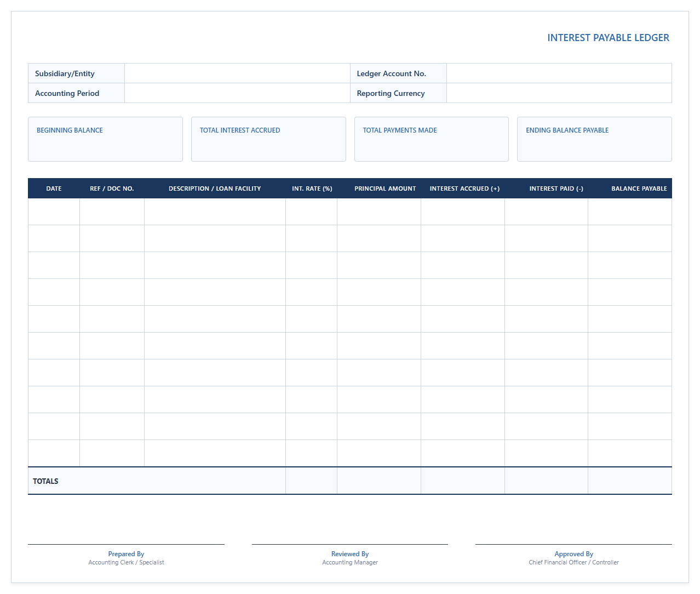Click the REF / DOC NO. column header
Viewport: 700px width, 594px height.
coord(112,189)
